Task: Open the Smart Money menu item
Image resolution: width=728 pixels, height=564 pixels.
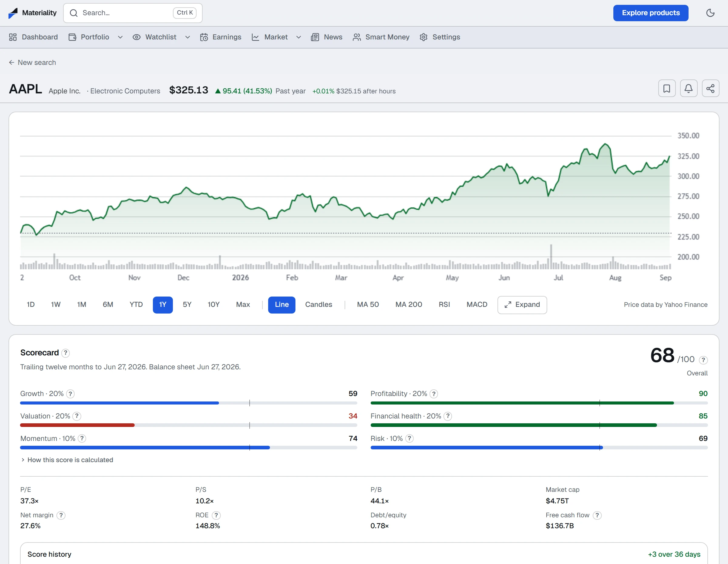Action: [x=381, y=37]
